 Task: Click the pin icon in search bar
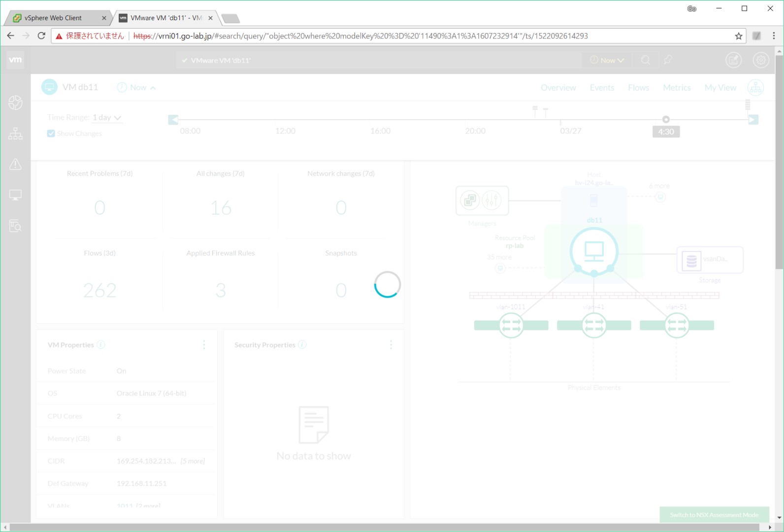[668, 60]
